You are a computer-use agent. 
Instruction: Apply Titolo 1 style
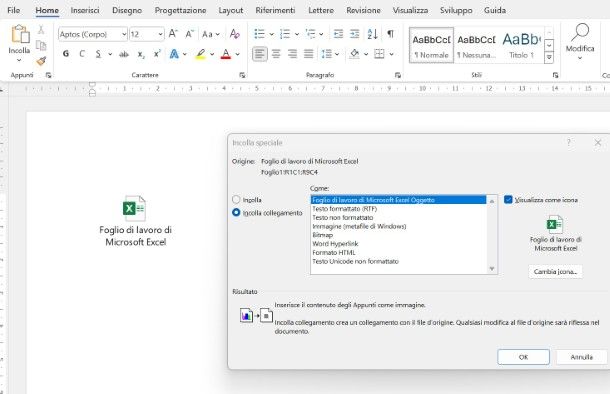point(521,45)
